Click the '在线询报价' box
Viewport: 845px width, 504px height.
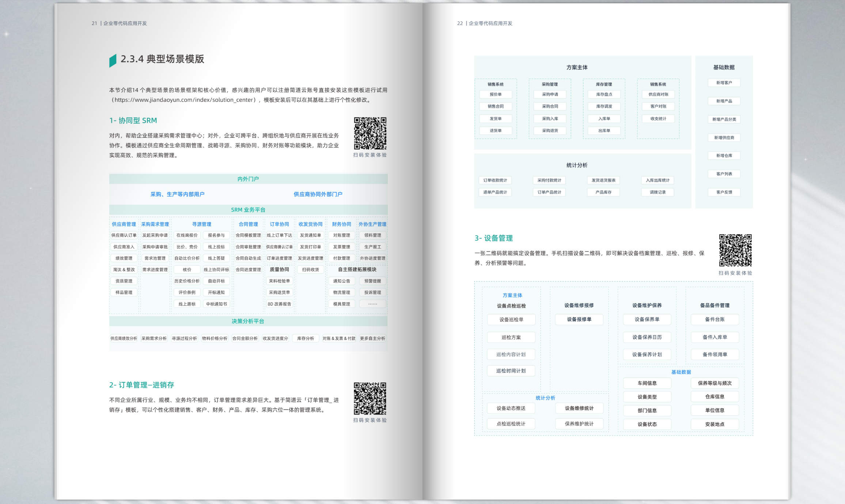coord(187,235)
